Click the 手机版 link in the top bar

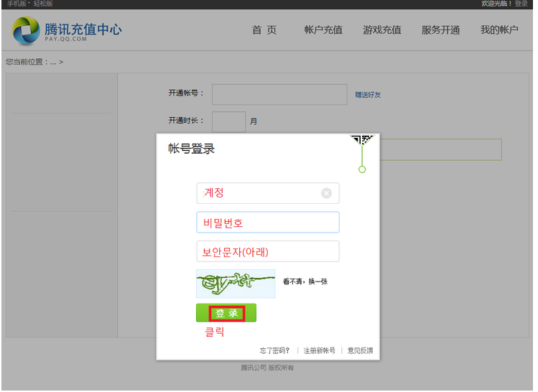click(x=17, y=4)
